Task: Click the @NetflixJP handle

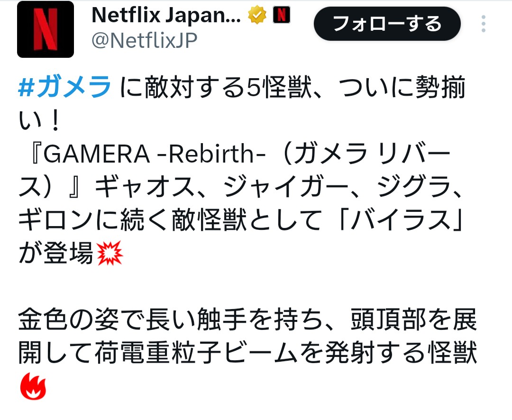Action: coord(144,41)
